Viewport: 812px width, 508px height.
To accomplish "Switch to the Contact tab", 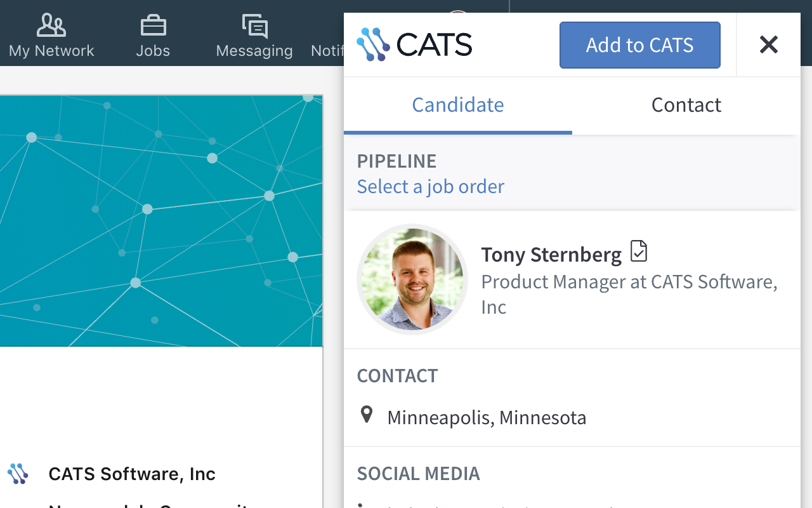I will (x=686, y=105).
